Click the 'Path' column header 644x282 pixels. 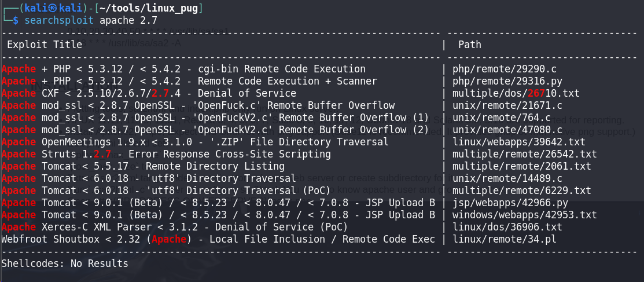click(469, 45)
